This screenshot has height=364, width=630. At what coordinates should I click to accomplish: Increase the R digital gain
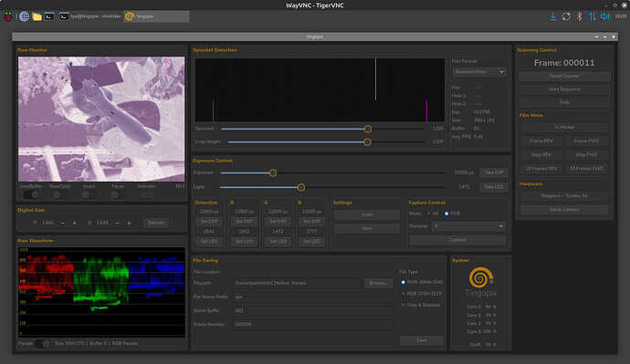click(74, 223)
